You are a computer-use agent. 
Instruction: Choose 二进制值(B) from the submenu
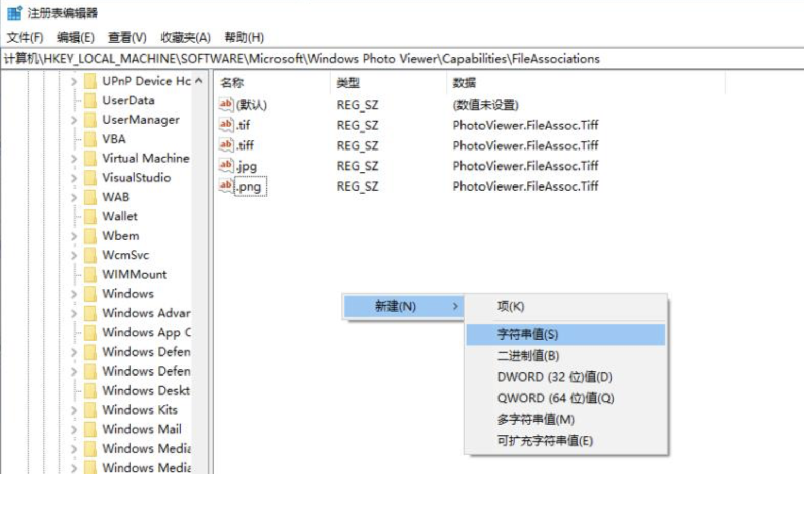tap(566, 355)
